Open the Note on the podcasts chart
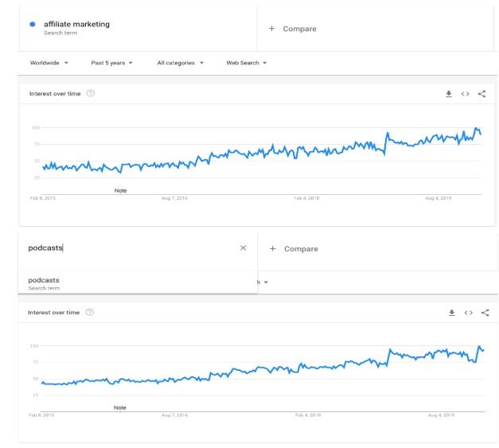Image resolution: width=499 pixels, height=448 pixels. tap(120, 407)
